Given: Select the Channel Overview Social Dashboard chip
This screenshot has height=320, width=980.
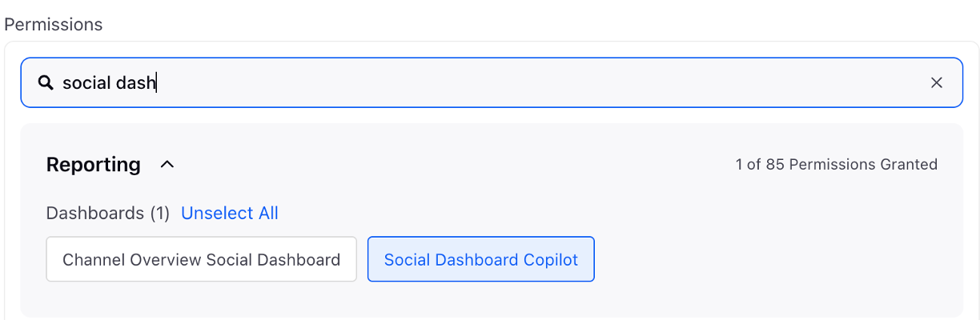Looking at the screenshot, I should click(201, 259).
